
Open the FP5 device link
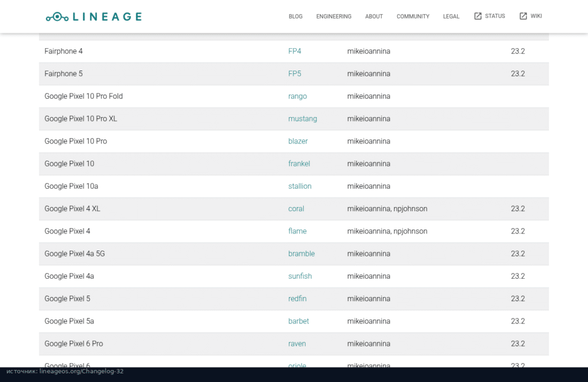[x=295, y=74]
